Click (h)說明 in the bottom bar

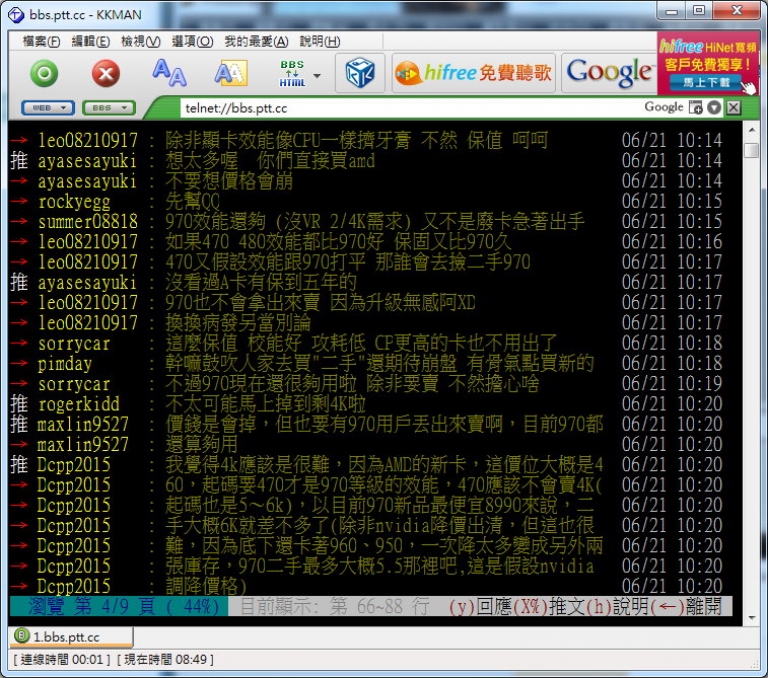pos(618,606)
